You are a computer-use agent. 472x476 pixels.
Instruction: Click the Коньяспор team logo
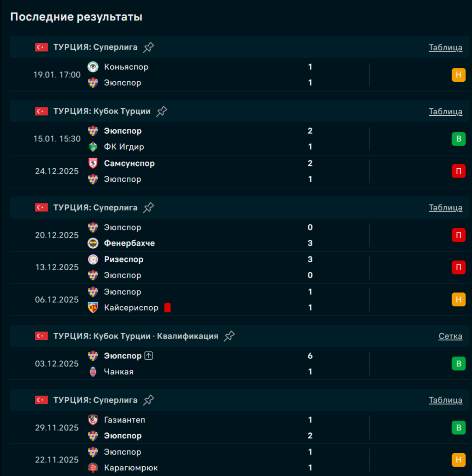[93, 67]
